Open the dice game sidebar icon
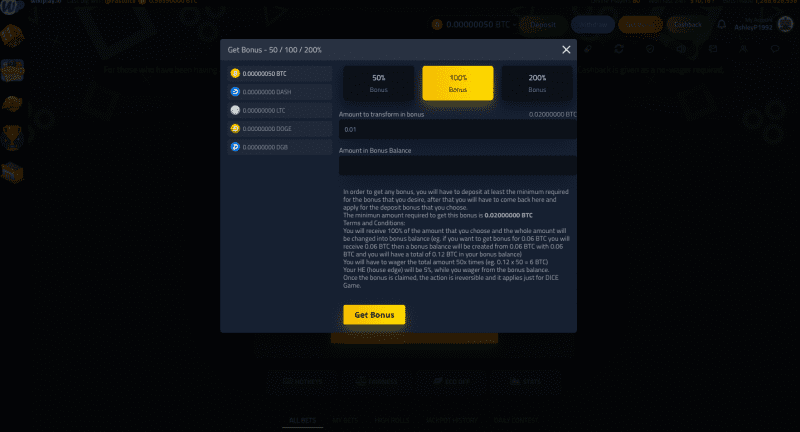The width and height of the screenshot is (800, 432). tap(12, 37)
